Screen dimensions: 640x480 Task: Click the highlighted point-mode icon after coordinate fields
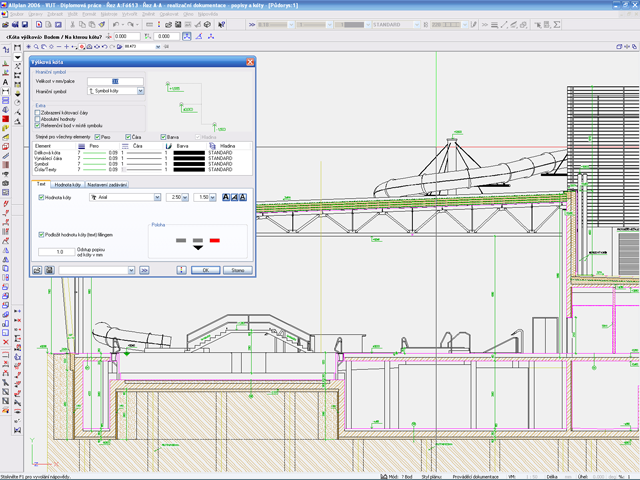[x=187, y=36]
